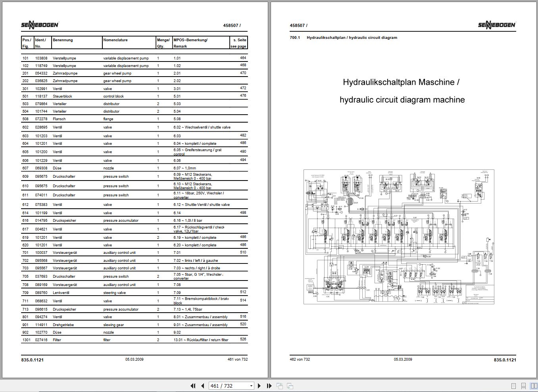This screenshot has height=392, width=538.
Task: Click ident number 054332 for Zahnradpumpe
Action: tap(41, 73)
